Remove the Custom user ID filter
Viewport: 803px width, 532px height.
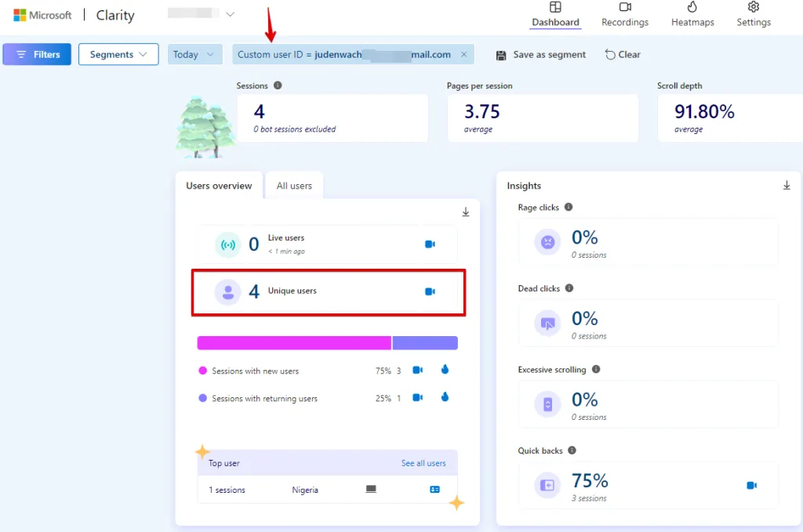(x=463, y=54)
